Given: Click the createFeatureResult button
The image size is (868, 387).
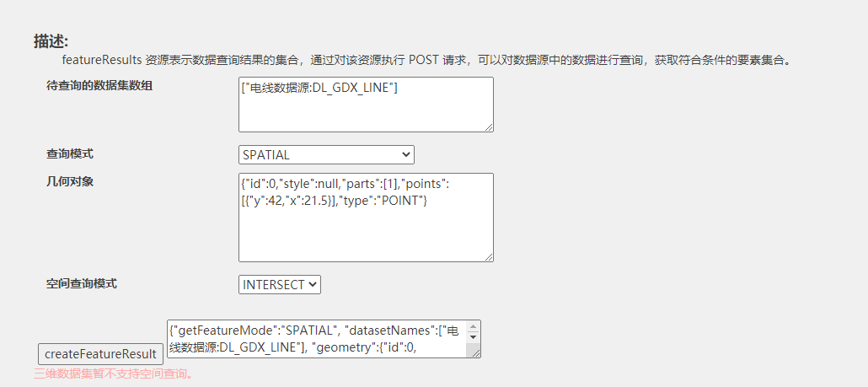Looking at the screenshot, I should coord(101,354).
